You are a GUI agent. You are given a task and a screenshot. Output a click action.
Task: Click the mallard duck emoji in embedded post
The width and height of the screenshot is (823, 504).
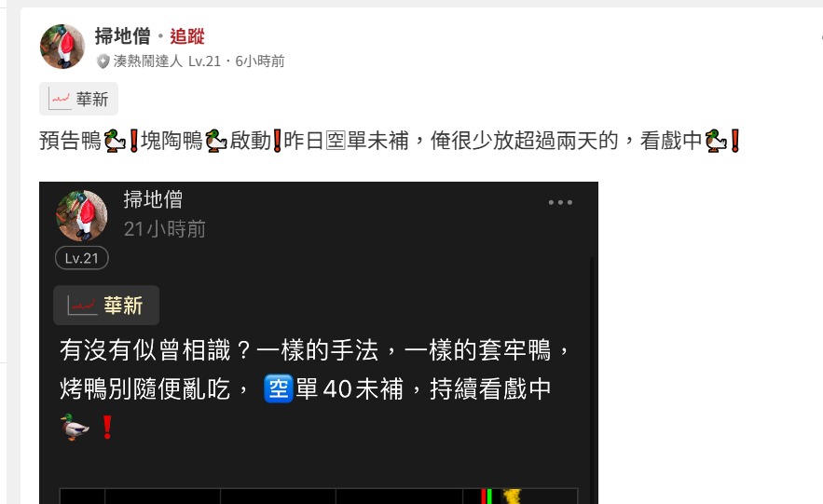(x=75, y=427)
